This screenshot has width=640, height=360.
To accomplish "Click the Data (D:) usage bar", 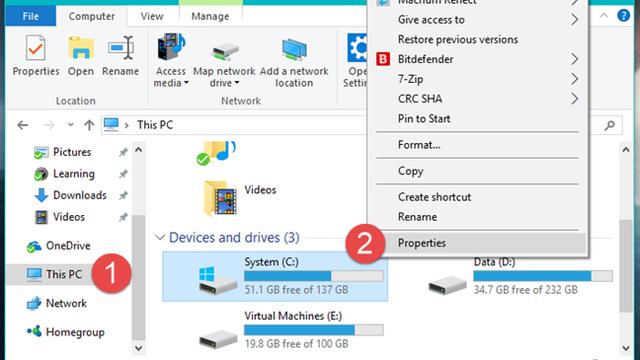I will point(543,276).
